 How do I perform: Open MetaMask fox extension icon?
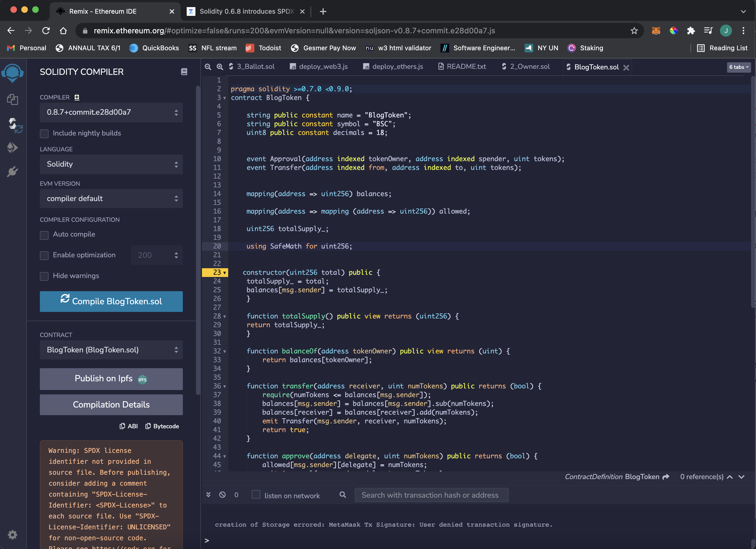click(x=656, y=31)
